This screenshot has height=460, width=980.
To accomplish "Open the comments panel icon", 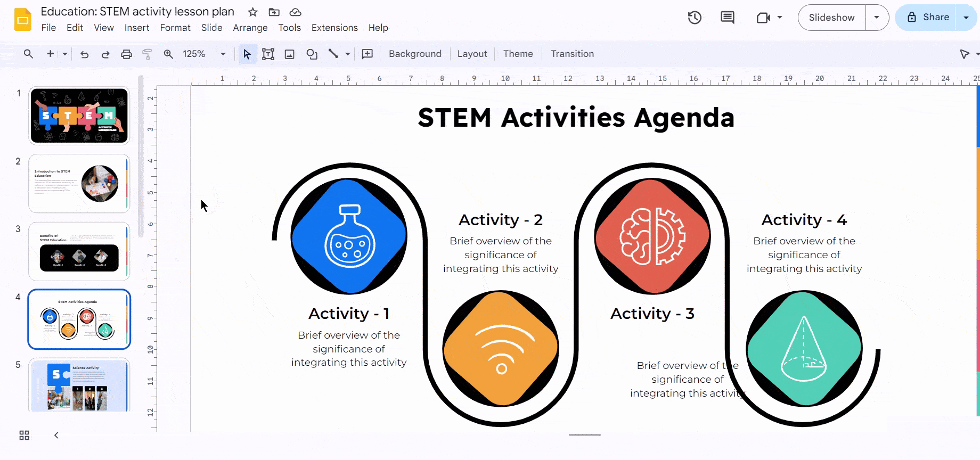I will pyautogui.click(x=727, y=18).
